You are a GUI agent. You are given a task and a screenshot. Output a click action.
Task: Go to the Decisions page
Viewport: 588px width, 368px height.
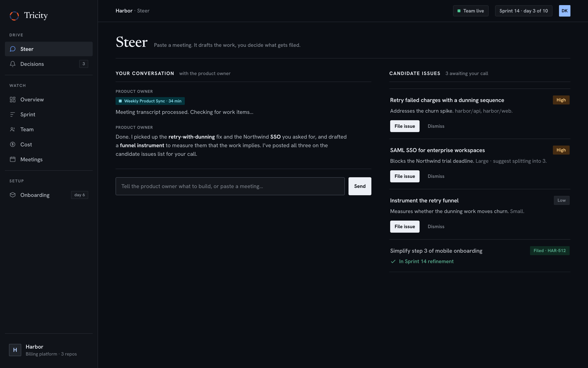click(49, 64)
